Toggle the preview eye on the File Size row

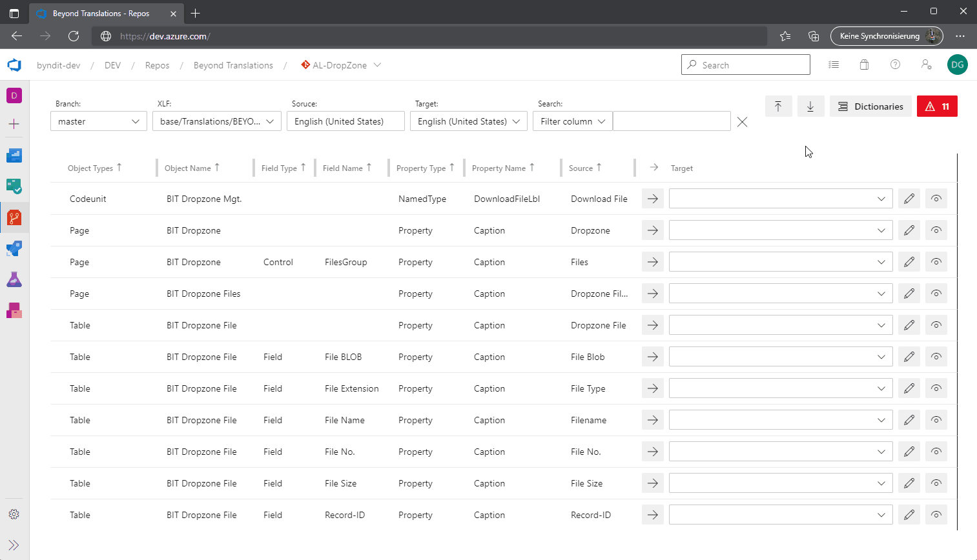936,483
